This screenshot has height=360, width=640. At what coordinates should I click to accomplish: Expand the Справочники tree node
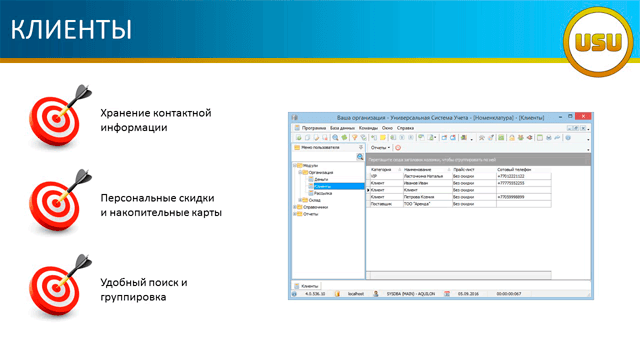click(295, 207)
